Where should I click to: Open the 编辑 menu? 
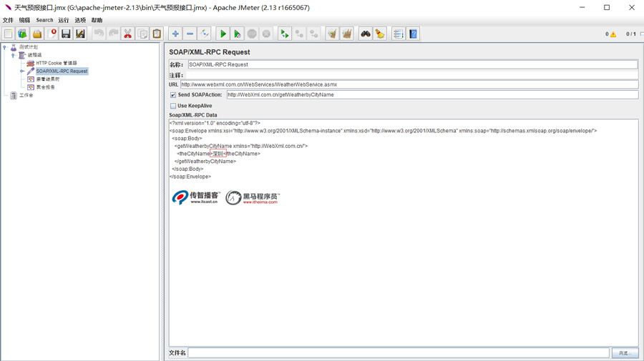tap(24, 20)
